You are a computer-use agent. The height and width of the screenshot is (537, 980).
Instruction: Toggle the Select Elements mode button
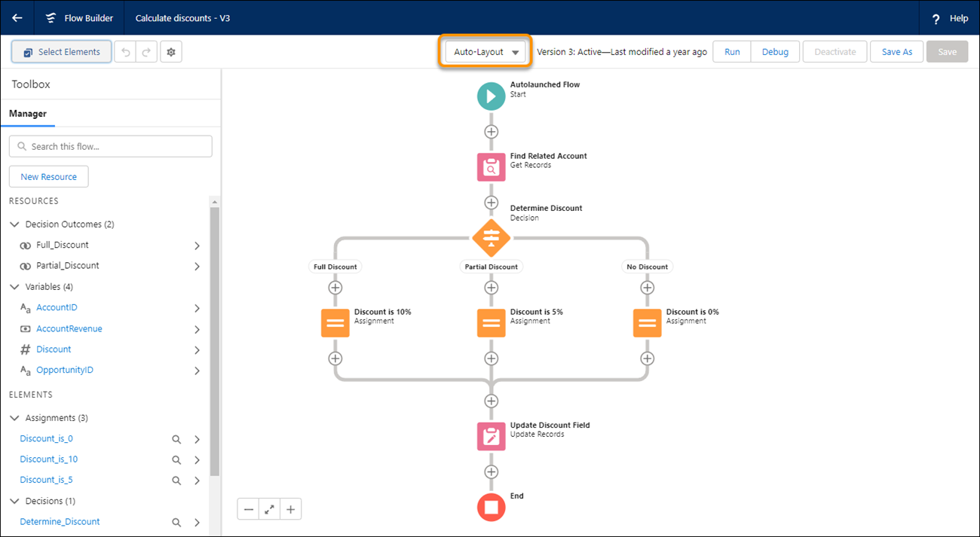pos(62,52)
